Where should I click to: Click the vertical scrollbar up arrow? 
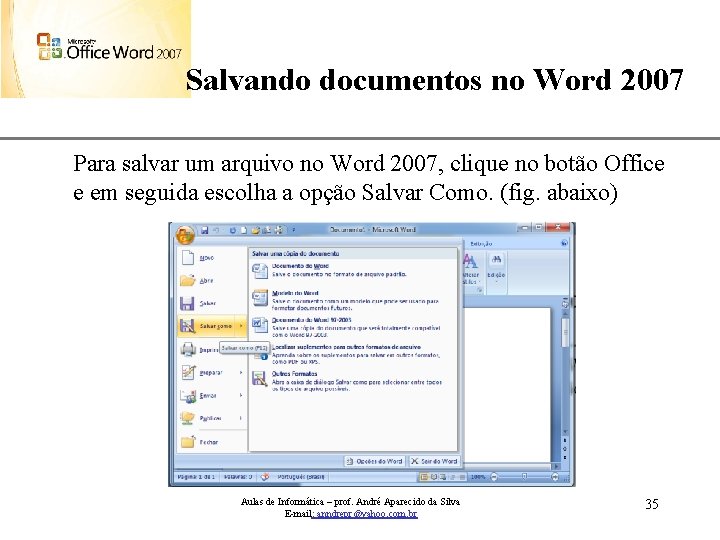(565, 312)
